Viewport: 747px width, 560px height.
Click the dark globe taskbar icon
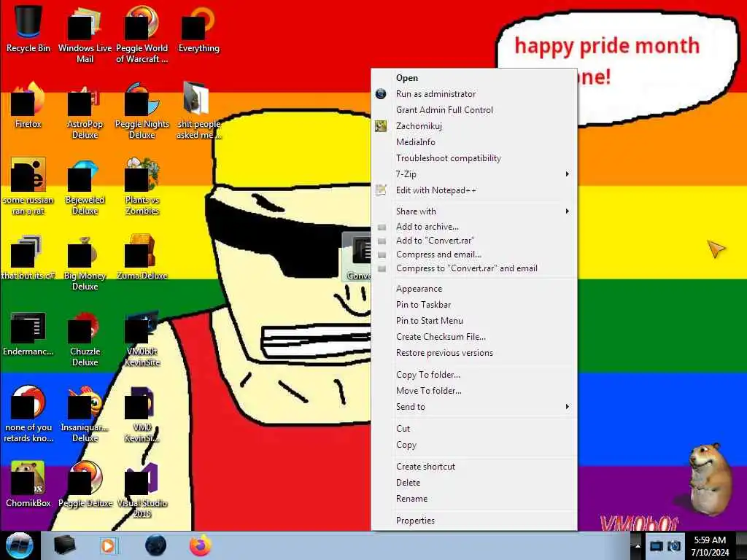click(x=155, y=545)
